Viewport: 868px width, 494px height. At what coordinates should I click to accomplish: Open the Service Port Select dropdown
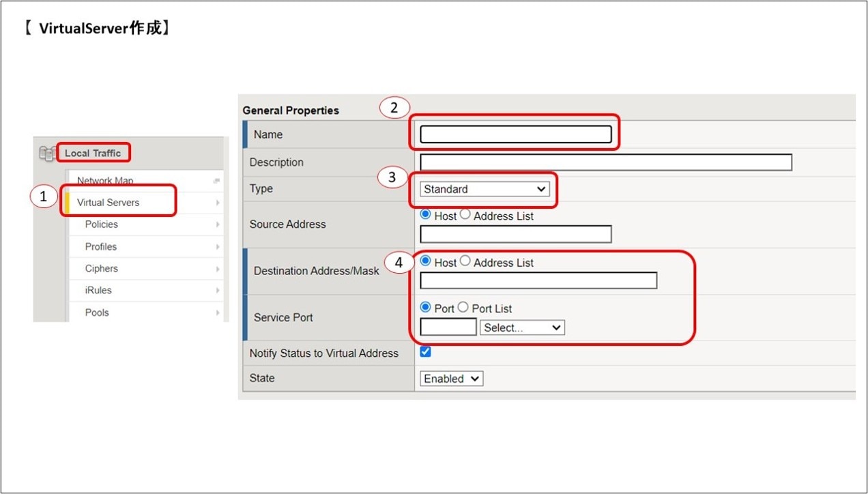pyautogui.click(x=522, y=328)
